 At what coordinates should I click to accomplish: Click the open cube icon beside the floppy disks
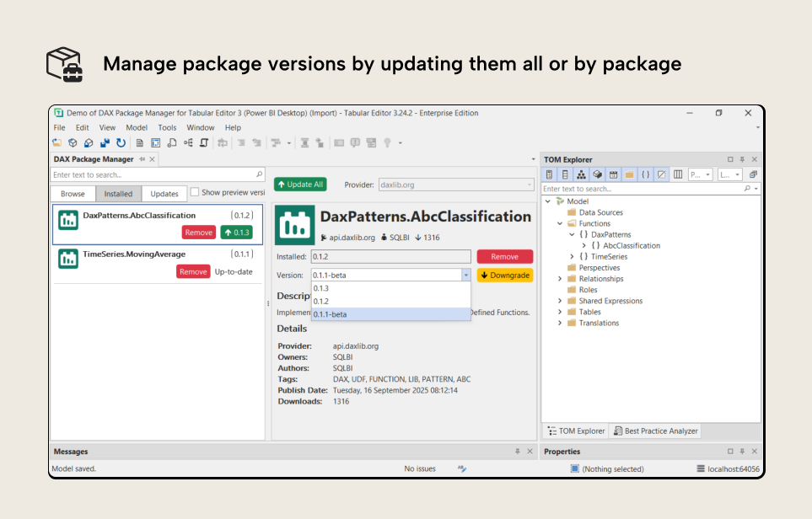coord(89,143)
